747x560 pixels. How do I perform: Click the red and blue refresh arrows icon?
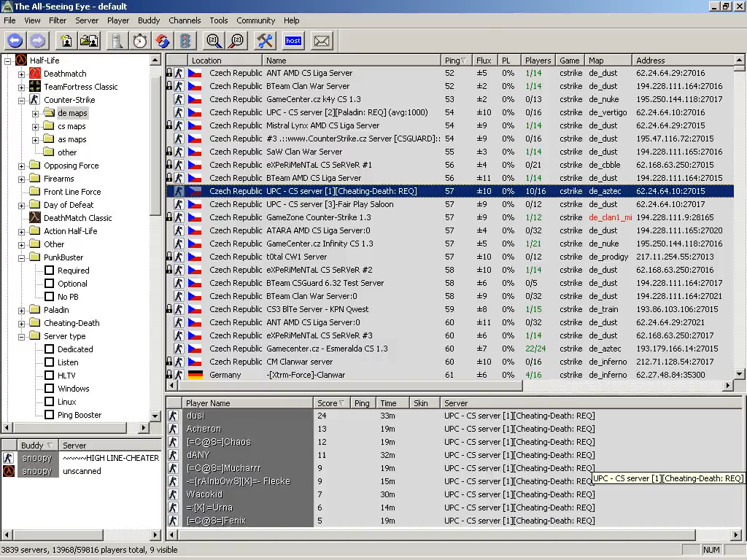[163, 41]
